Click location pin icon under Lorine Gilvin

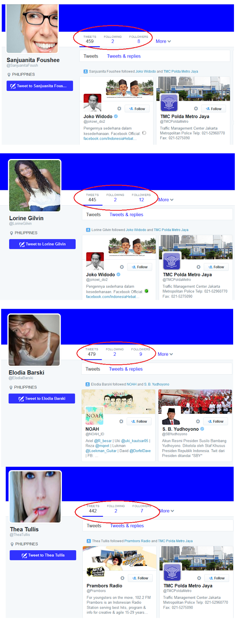(x=12, y=233)
